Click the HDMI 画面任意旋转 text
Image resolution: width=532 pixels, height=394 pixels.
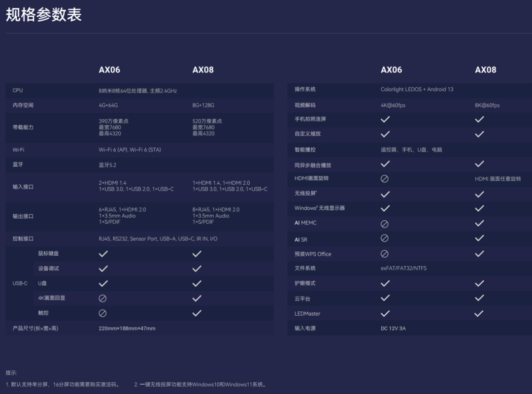click(x=498, y=179)
